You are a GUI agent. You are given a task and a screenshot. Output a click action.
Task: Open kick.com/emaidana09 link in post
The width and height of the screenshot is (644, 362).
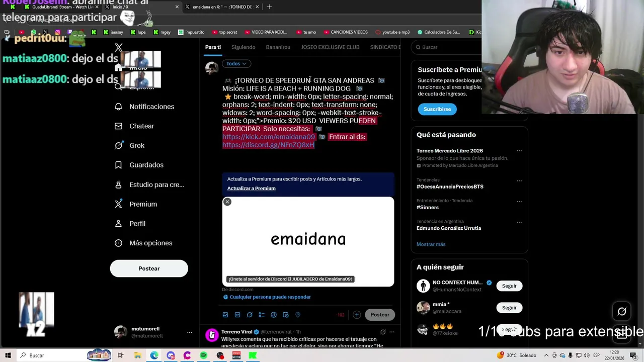click(x=269, y=137)
